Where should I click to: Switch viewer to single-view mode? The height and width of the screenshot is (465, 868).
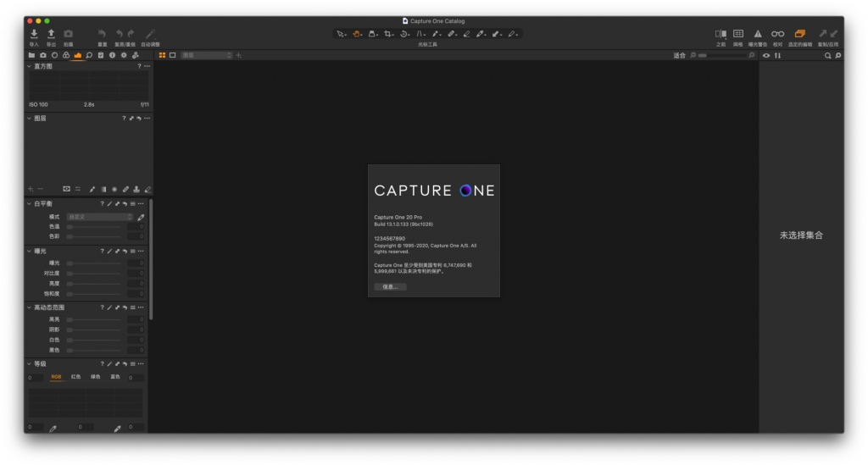tap(173, 55)
